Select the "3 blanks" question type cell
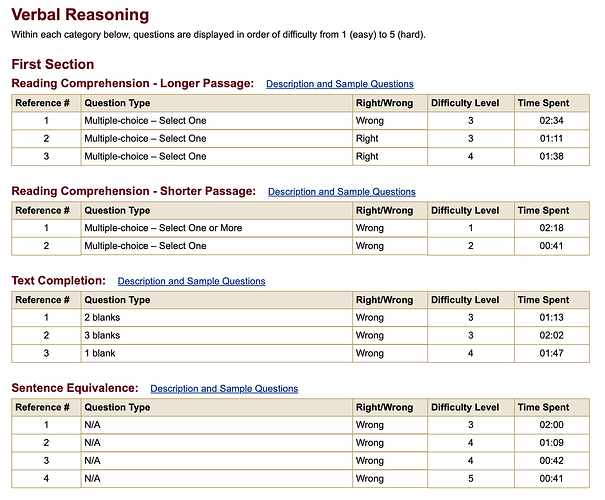The image size is (605, 500). click(102, 335)
